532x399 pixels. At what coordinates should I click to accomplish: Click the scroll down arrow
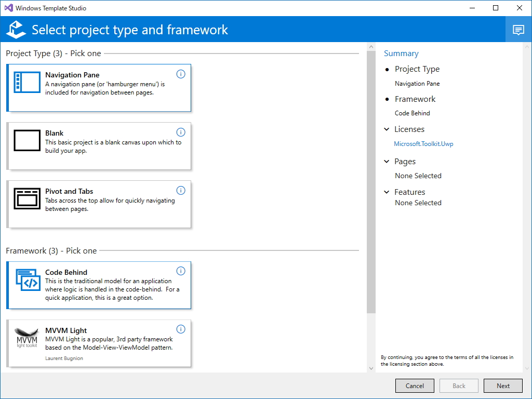371,368
